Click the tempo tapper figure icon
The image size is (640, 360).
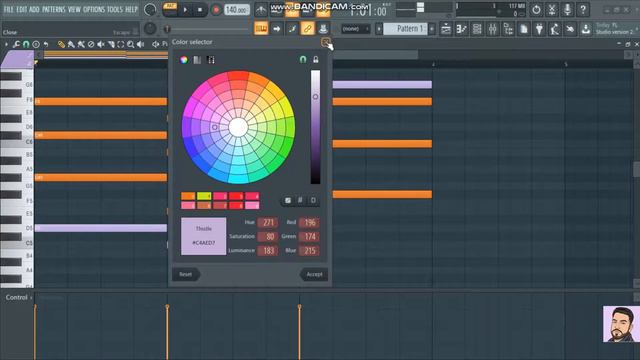coord(555,29)
